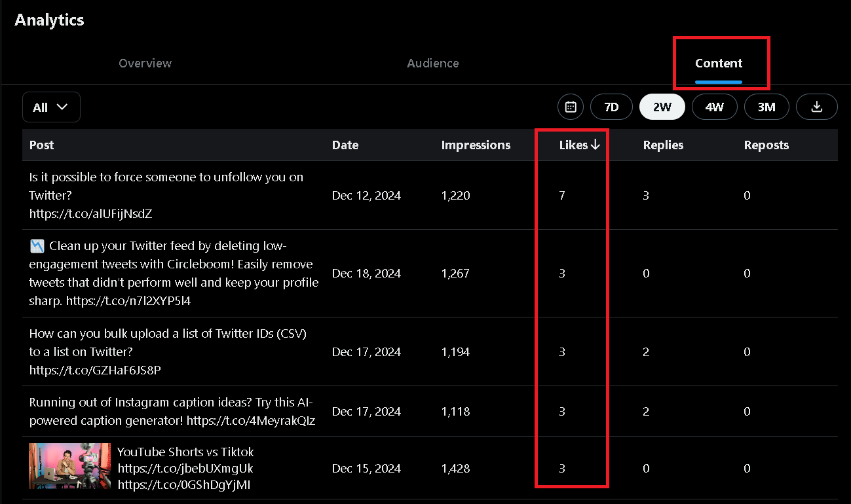
Task: Open link https://t.co/jbebUXmgUk
Action: coord(185,469)
